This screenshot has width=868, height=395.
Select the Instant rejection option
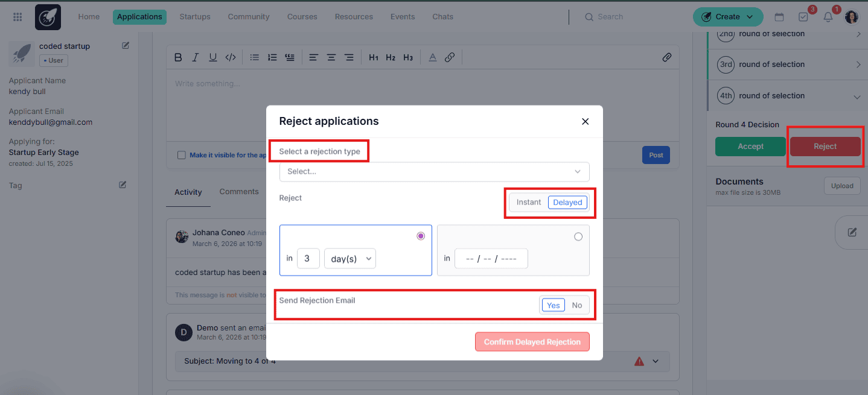(x=529, y=203)
